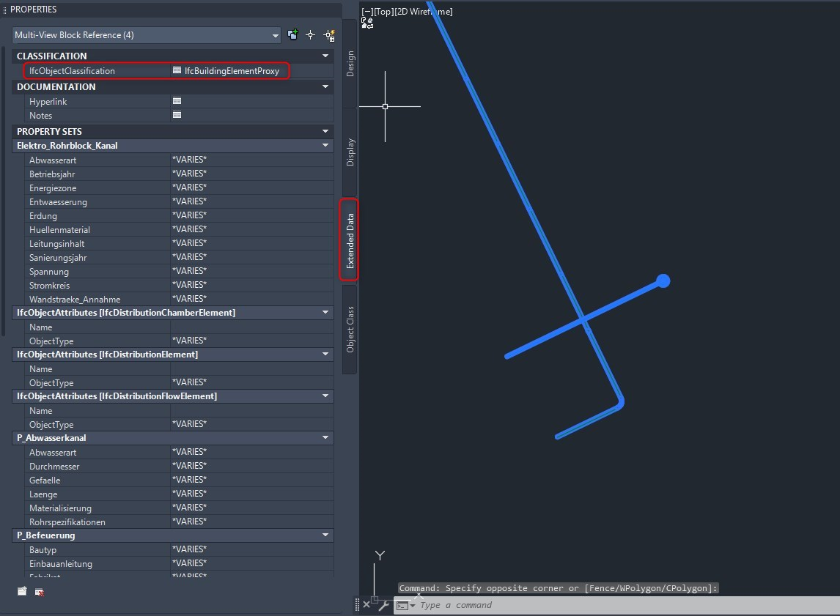Collapse the Elektro_Rohrblock_Kanal property set
The width and height of the screenshot is (840, 616).
[x=325, y=145]
